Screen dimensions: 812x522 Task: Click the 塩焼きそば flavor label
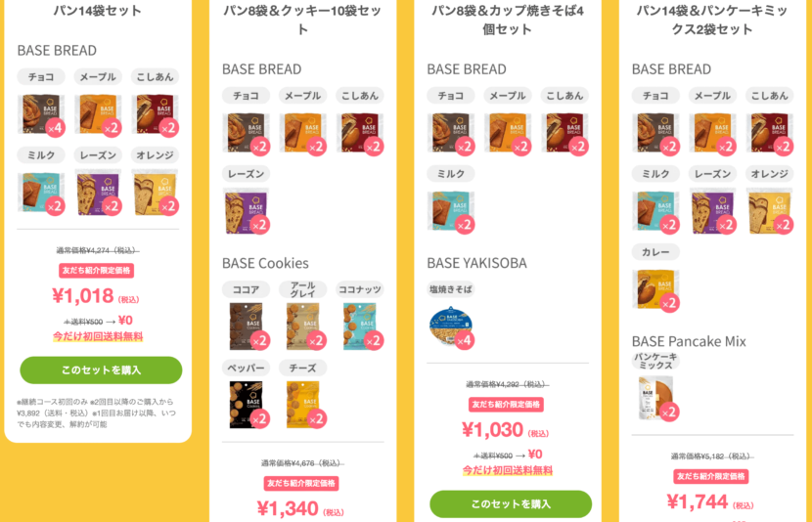[x=451, y=289]
